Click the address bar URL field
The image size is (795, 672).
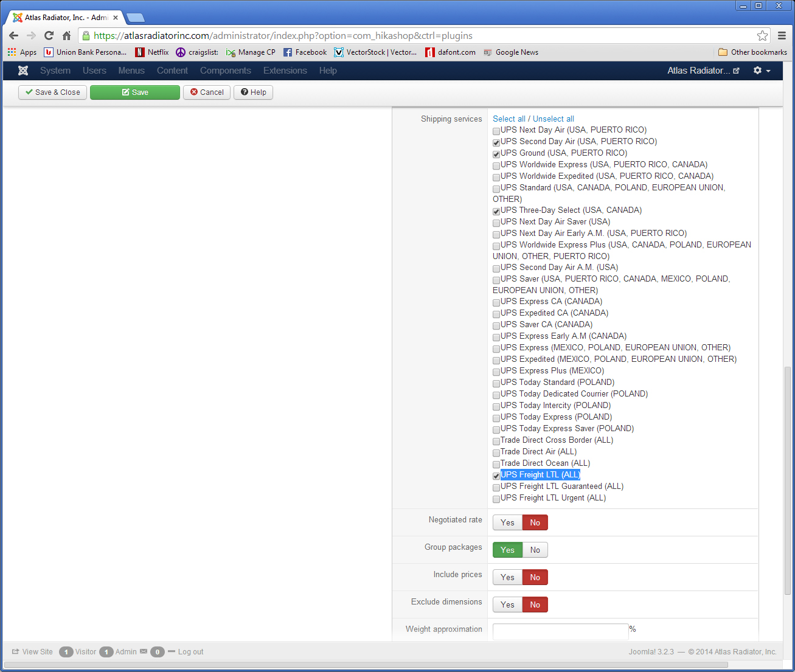pos(420,36)
